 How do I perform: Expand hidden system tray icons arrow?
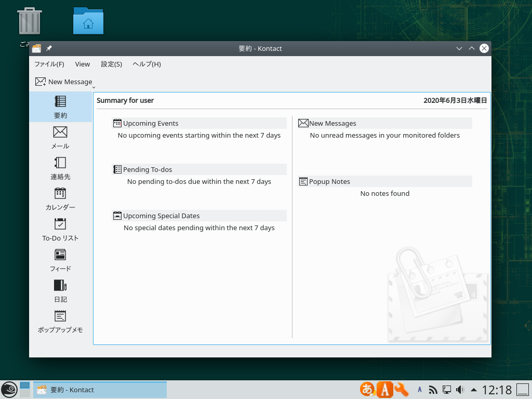click(x=474, y=390)
